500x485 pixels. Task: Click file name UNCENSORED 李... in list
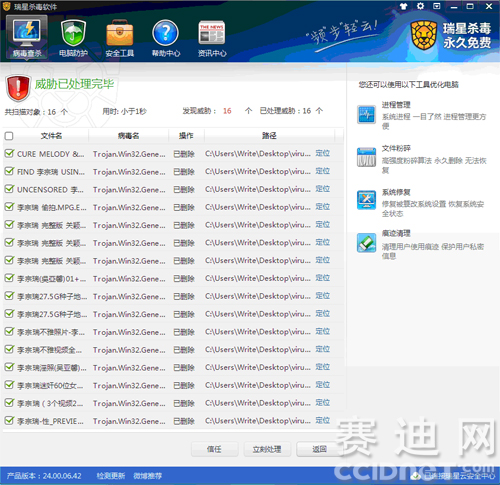coord(50,190)
